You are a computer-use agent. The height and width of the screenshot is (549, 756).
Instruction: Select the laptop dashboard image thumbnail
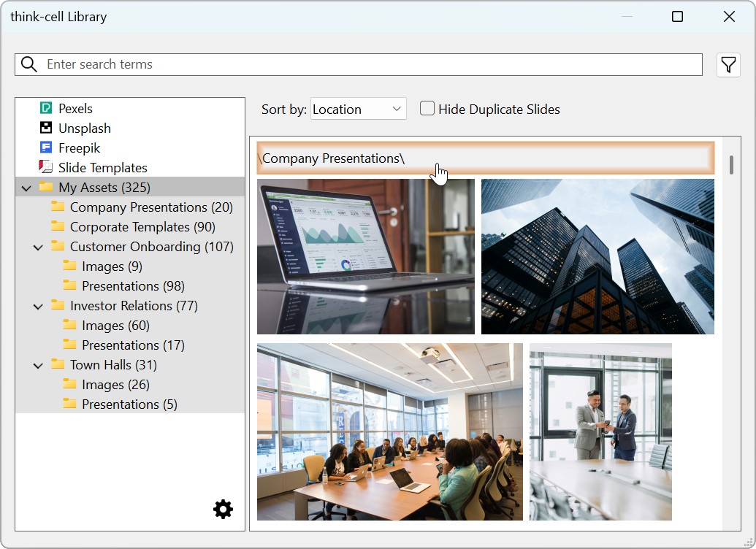tap(365, 256)
